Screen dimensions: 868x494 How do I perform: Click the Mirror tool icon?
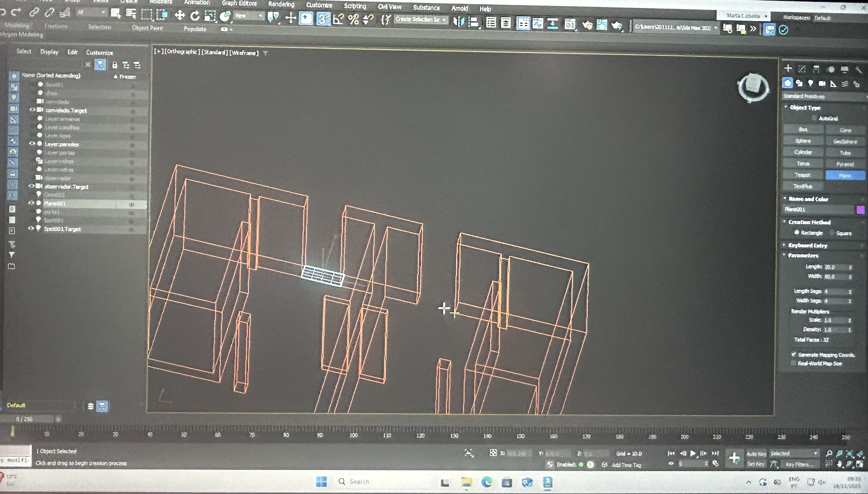458,21
